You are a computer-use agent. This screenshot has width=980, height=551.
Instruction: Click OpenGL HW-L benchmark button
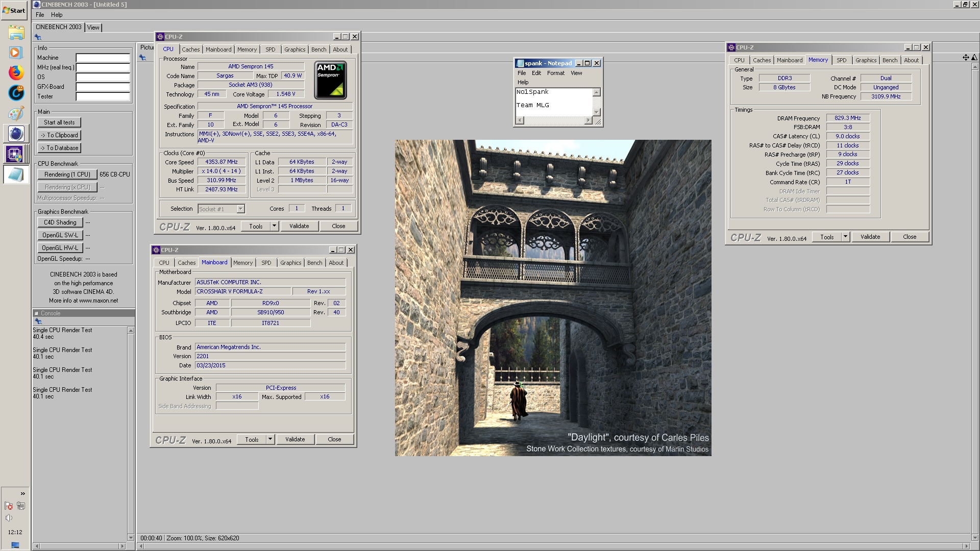coord(60,248)
